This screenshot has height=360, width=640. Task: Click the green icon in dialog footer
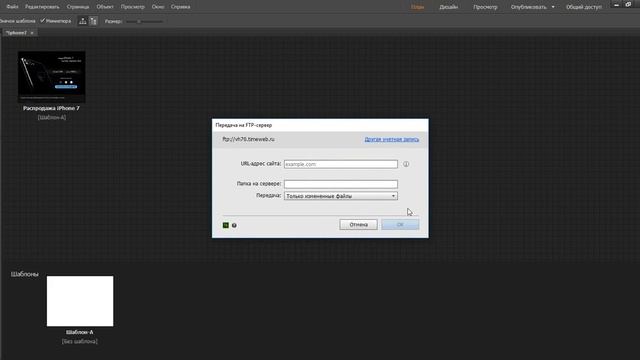tap(226, 225)
